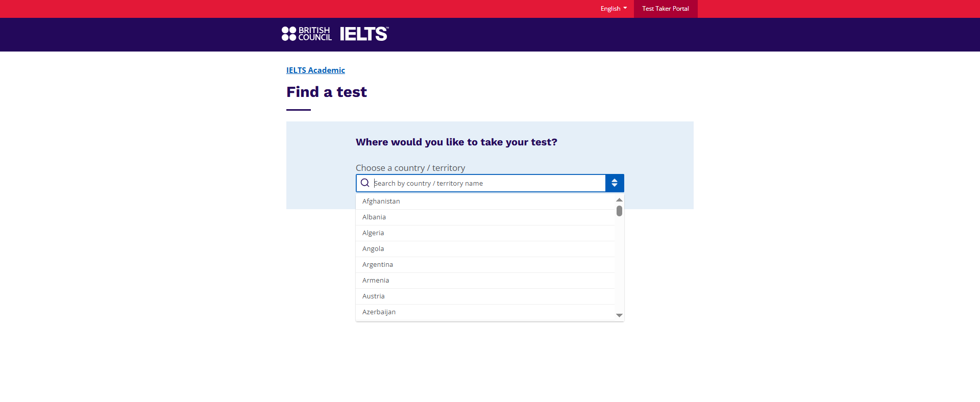
Task: Click the list scrollbar down arrow
Action: point(619,315)
